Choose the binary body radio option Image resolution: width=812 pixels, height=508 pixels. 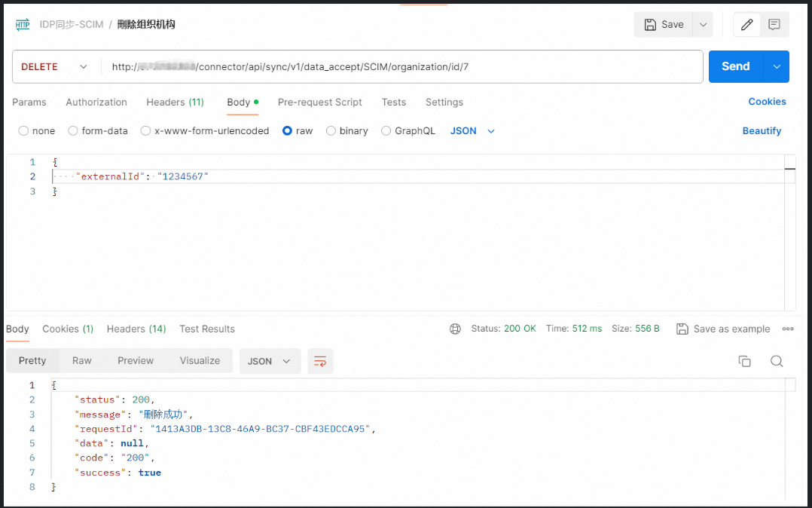coord(331,131)
